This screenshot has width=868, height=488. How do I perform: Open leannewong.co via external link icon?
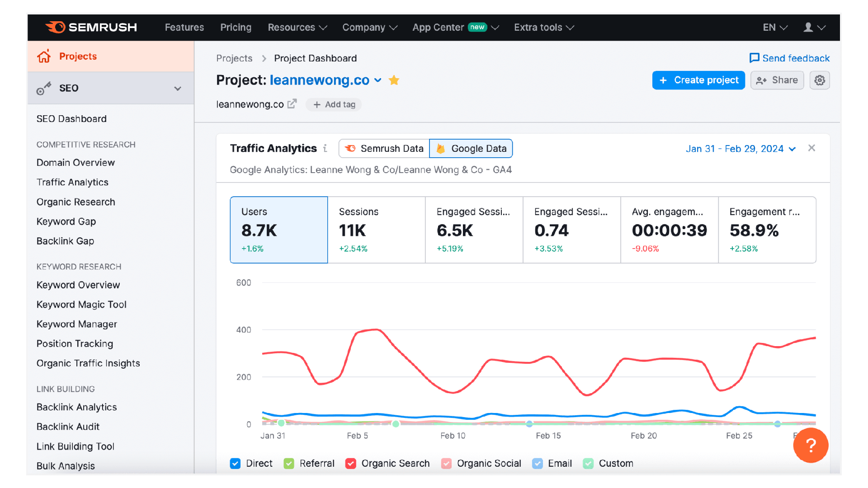(x=292, y=104)
